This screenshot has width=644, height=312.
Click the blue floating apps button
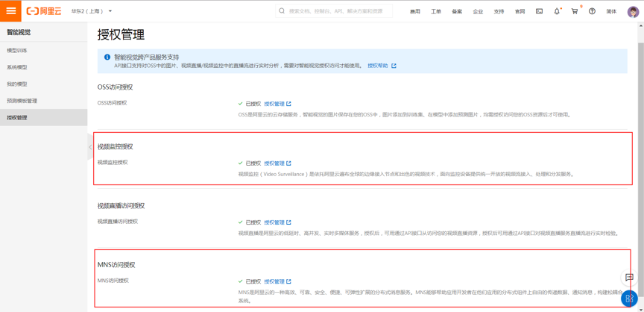(629, 299)
